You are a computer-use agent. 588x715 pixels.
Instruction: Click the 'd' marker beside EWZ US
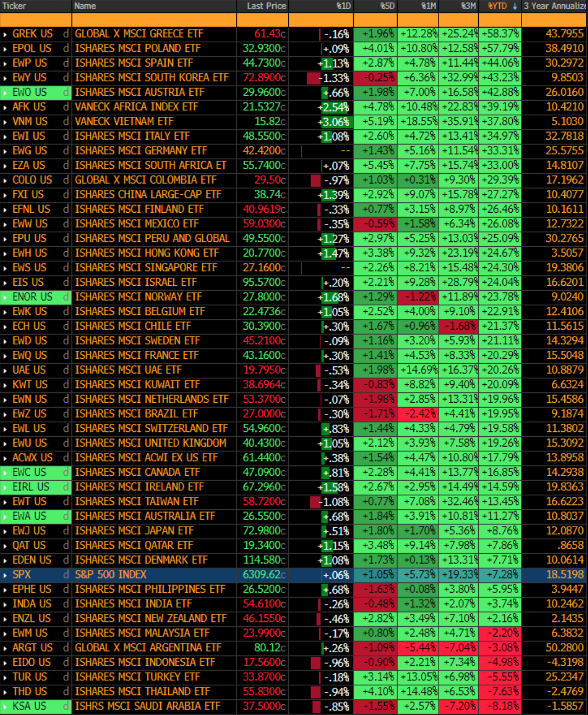(x=66, y=414)
